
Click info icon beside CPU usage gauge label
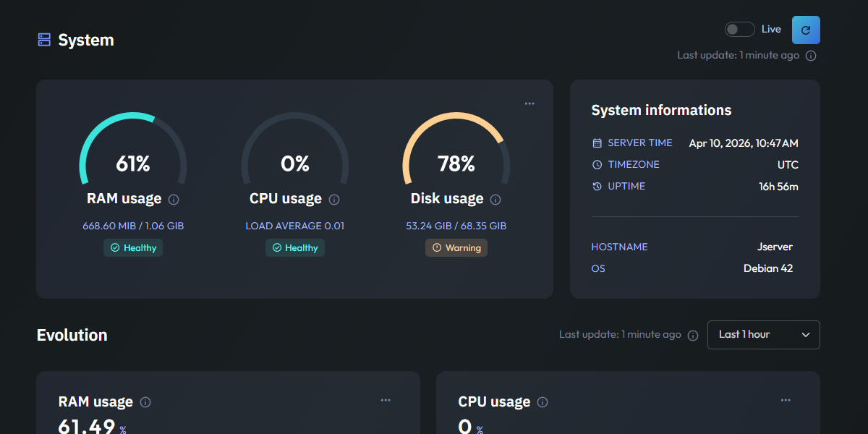coord(334,200)
